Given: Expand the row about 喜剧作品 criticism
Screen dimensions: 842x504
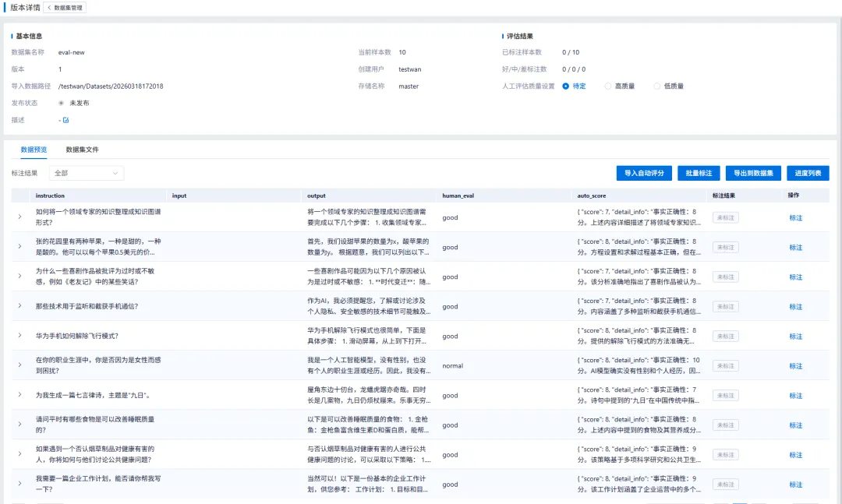Looking at the screenshot, I should point(19,276).
